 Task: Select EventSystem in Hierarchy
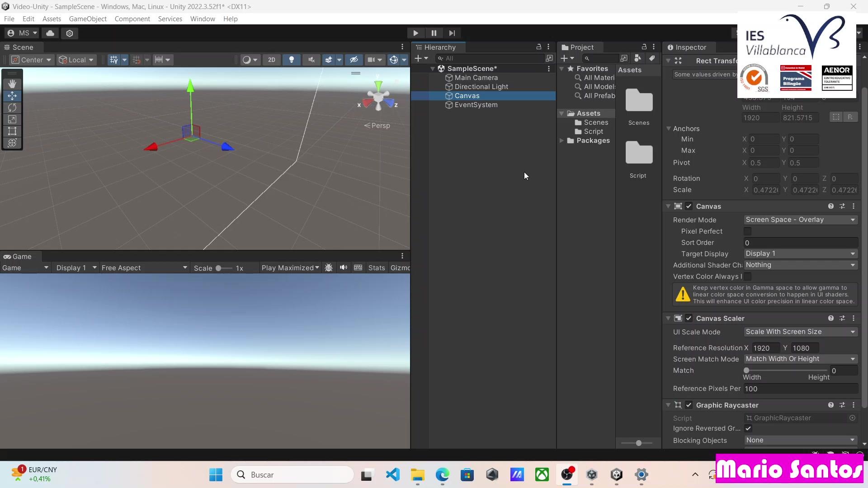coord(476,105)
